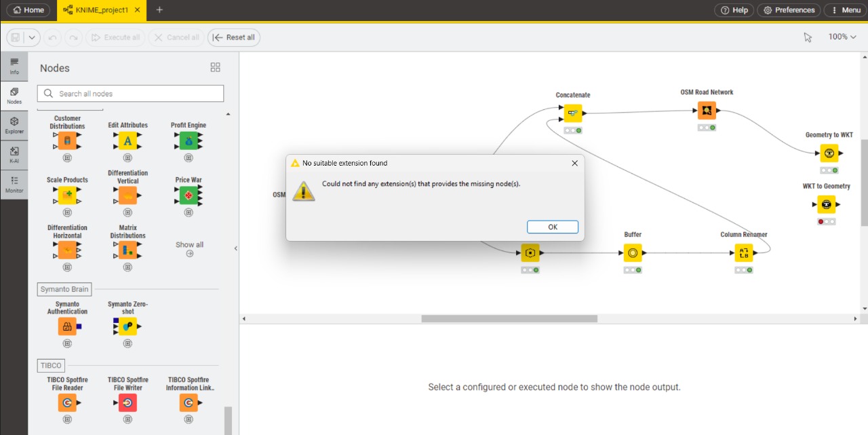
Task: Open the Monitor side panel
Action: click(14, 185)
